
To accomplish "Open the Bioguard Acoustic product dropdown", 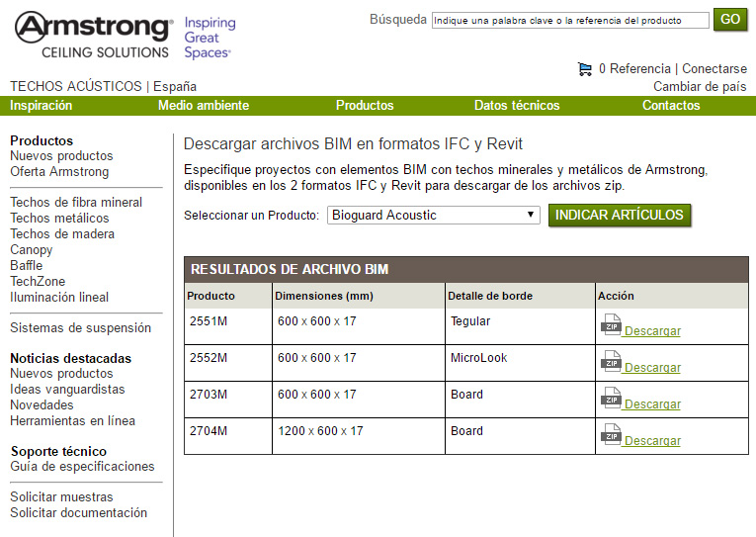I will click(x=434, y=215).
